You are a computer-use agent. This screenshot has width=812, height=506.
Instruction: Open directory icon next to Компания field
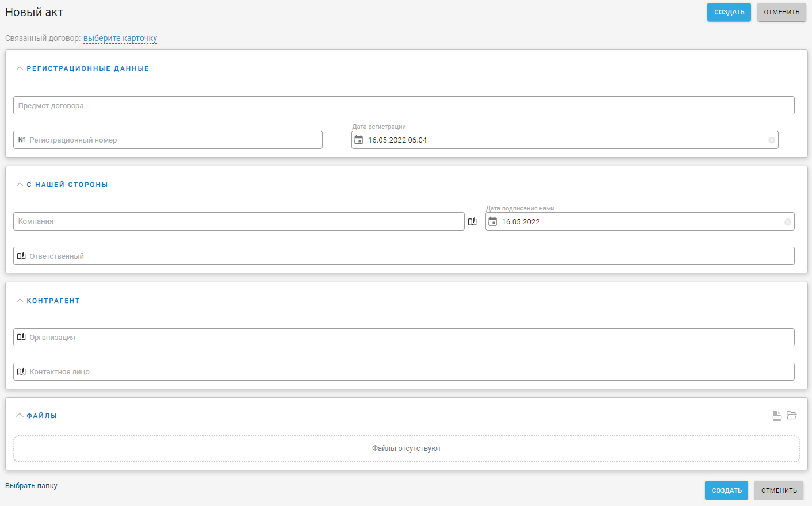(472, 221)
